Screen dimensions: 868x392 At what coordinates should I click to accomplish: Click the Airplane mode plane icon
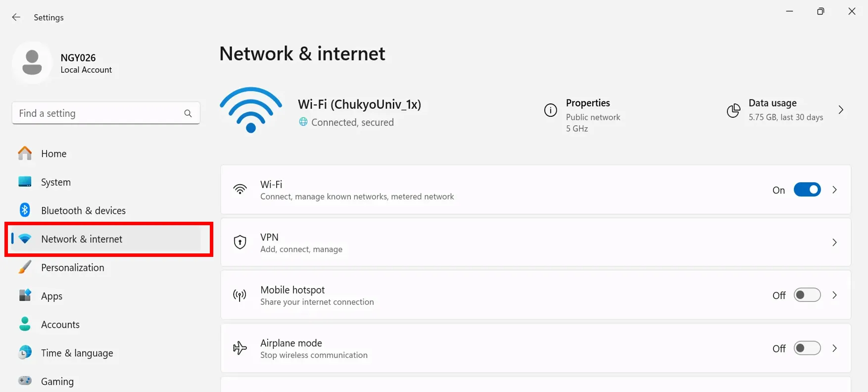pyautogui.click(x=240, y=348)
